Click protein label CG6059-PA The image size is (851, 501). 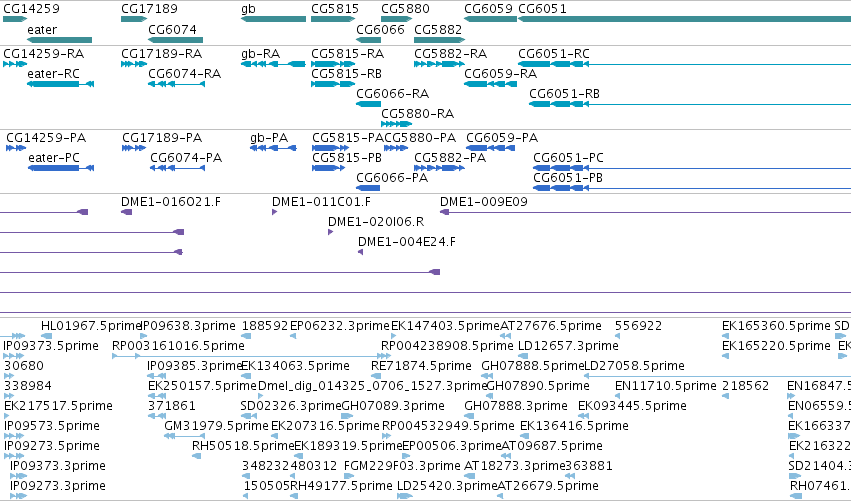pos(502,138)
